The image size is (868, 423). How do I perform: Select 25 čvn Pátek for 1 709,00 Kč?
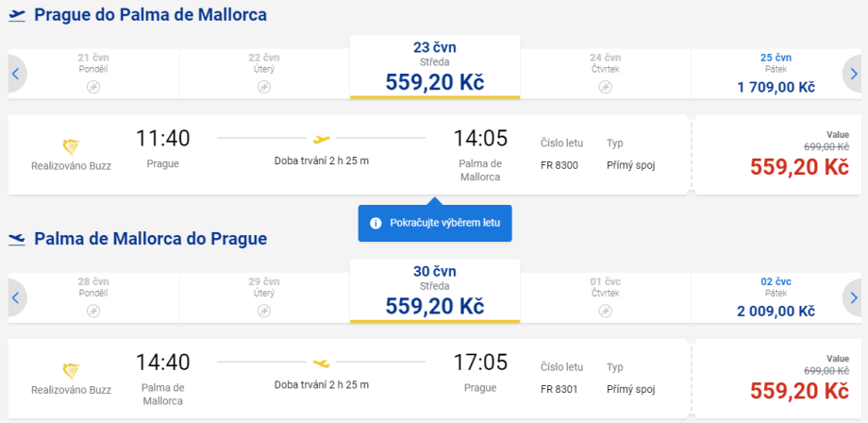776,74
